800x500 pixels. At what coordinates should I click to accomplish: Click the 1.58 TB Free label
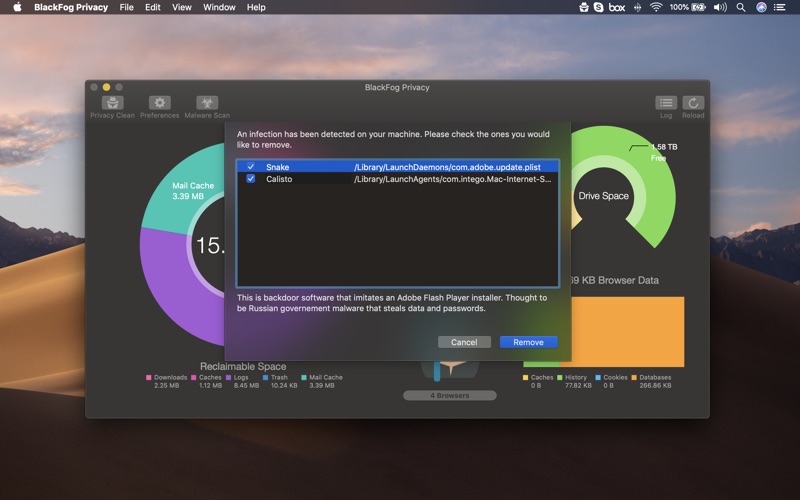tap(664, 152)
